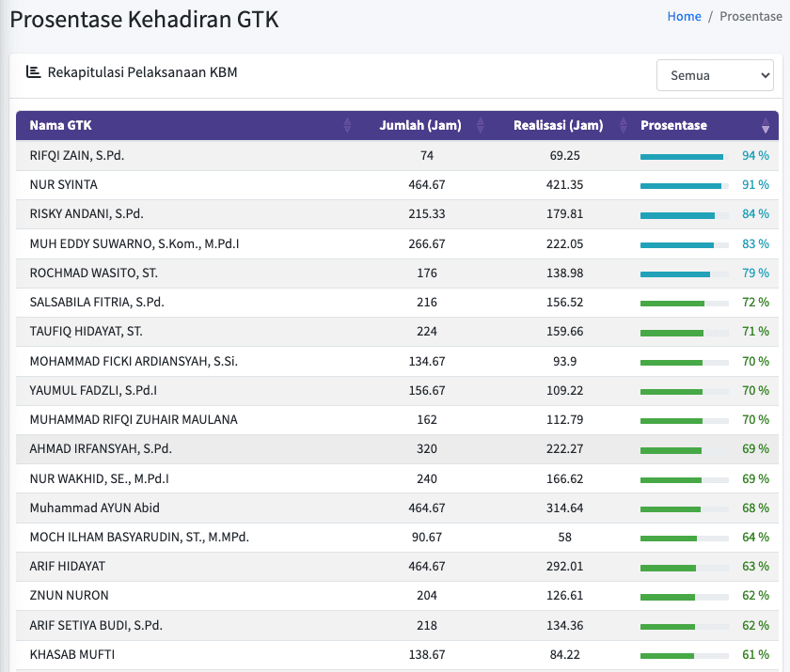The height and width of the screenshot is (672, 790).
Task: Select ARIF HIDAYAT name cell
Action: click(x=68, y=567)
